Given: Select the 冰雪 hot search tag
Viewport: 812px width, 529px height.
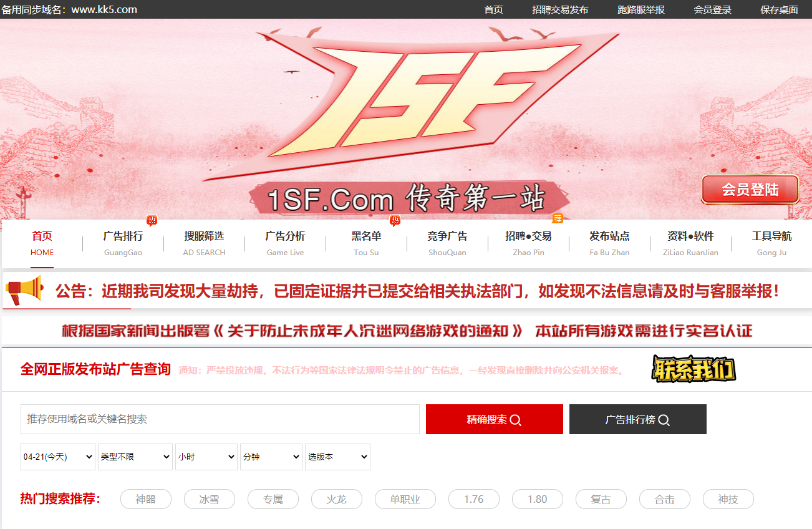Looking at the screenshot, I should pyautogui.click(x=210, y=499).
